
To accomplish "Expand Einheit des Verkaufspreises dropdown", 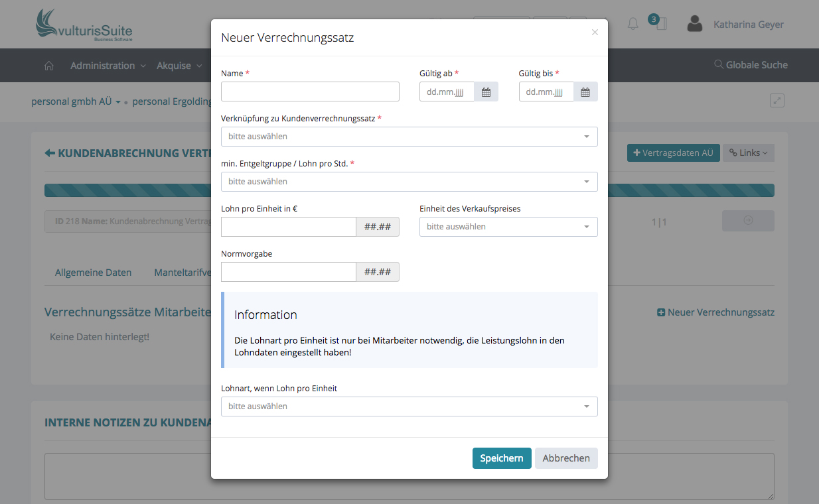I will coord(508,227).
